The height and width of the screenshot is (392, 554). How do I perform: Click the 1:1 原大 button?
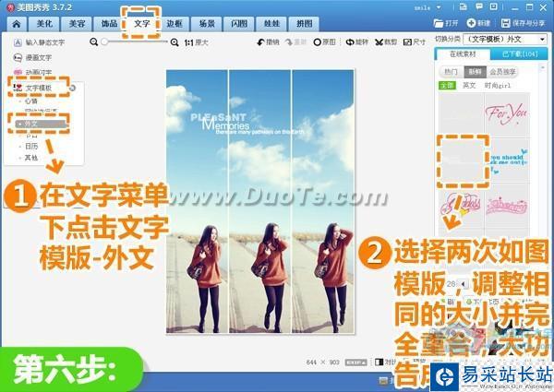pyautogui.click(x=196, y=42)
